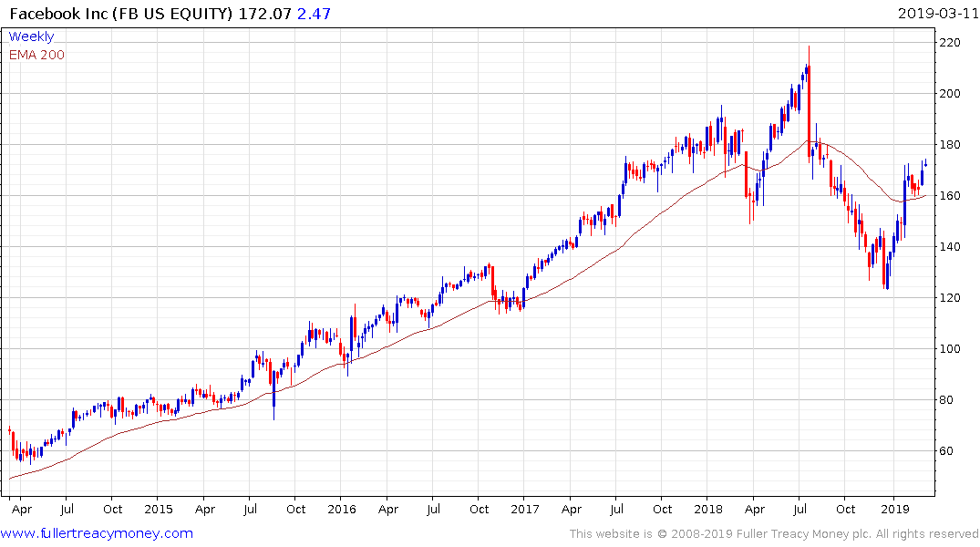Select the chart title 'Facebook Inc (FB US EQUITY)'

(121, 14)
